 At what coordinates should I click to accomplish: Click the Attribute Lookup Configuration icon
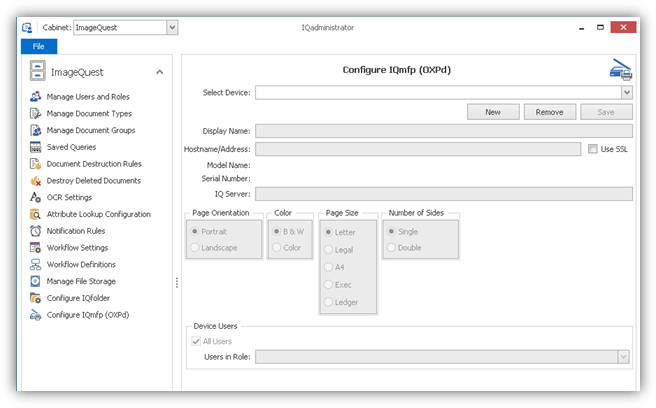[x=36, y=214]
